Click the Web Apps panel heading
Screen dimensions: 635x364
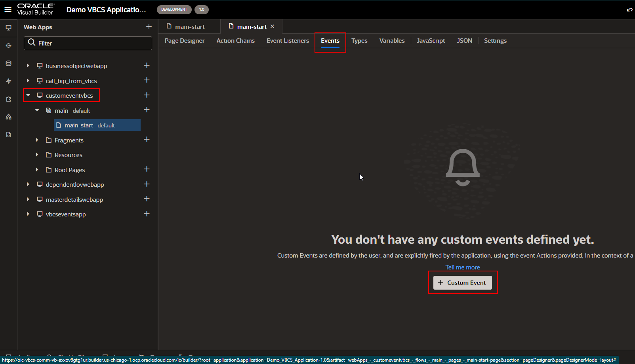tap(38, 27)
